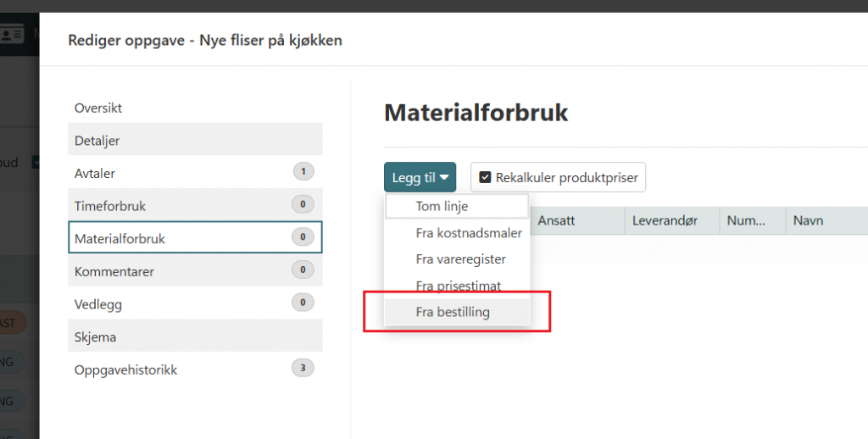This screenshot has height=439, width=868.
Task: Go to the Timeforbruk section
Action: (110, 206)
